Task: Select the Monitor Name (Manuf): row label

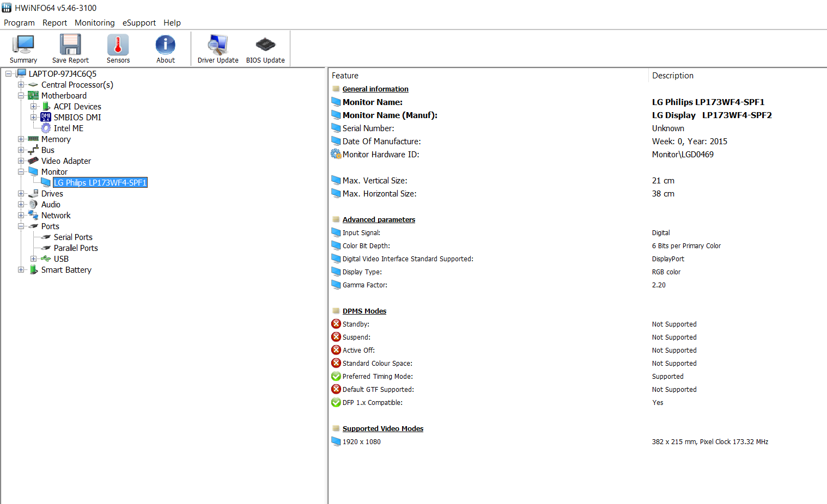Action: pos(390,115)
